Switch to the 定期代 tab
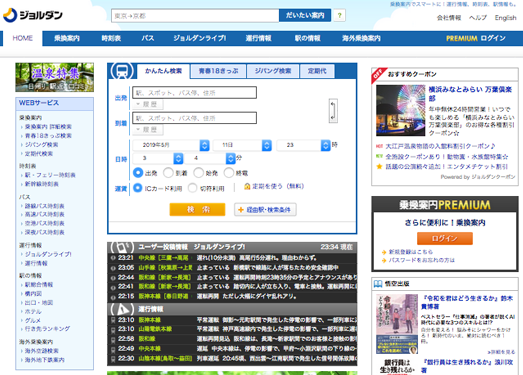The image size is (523, 375). pyautogui.click(x=317, y=71)
